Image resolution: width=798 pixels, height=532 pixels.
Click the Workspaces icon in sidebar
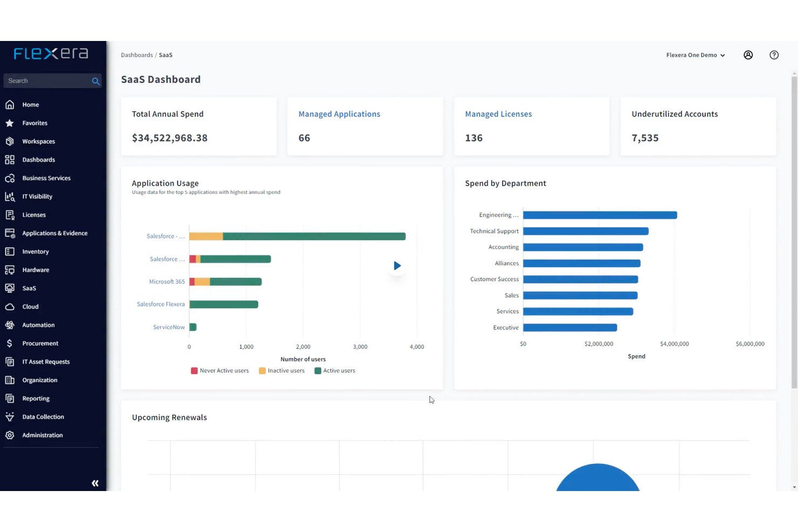(10, 141)
